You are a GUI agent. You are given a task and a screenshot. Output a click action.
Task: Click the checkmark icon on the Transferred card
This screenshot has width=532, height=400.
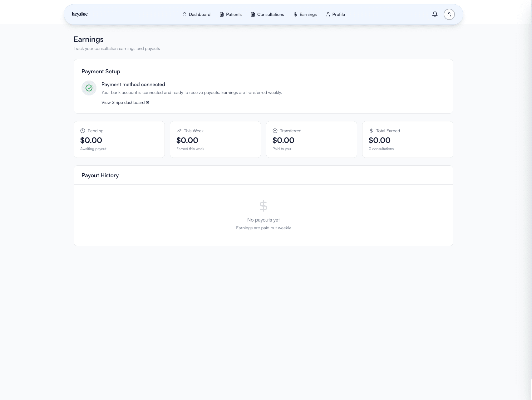pos(275,131)
